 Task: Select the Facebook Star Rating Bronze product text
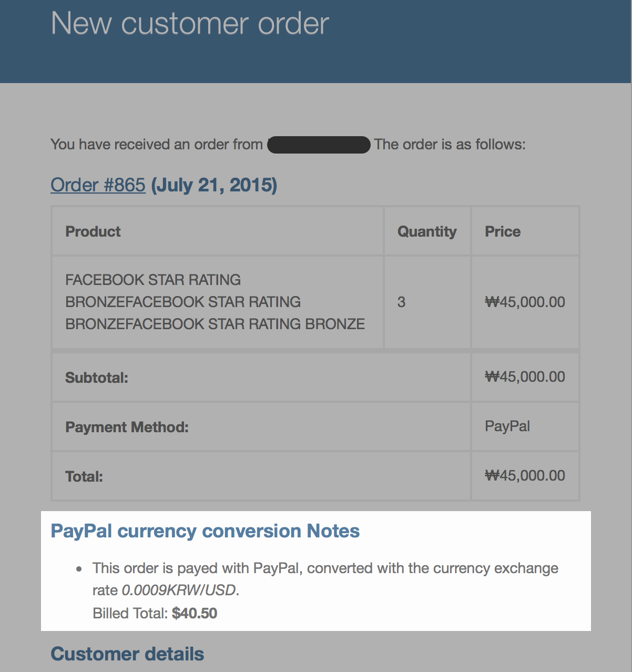[215, 302]
